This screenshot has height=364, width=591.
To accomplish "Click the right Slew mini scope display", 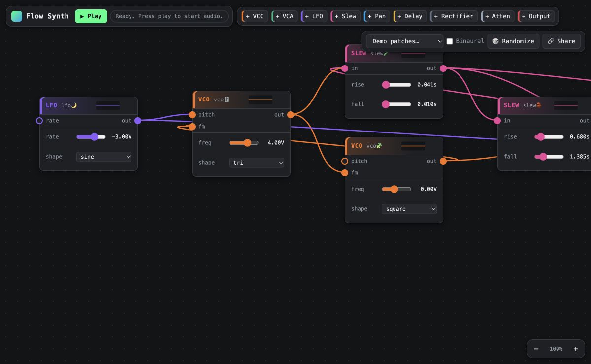I will point(566,105).
